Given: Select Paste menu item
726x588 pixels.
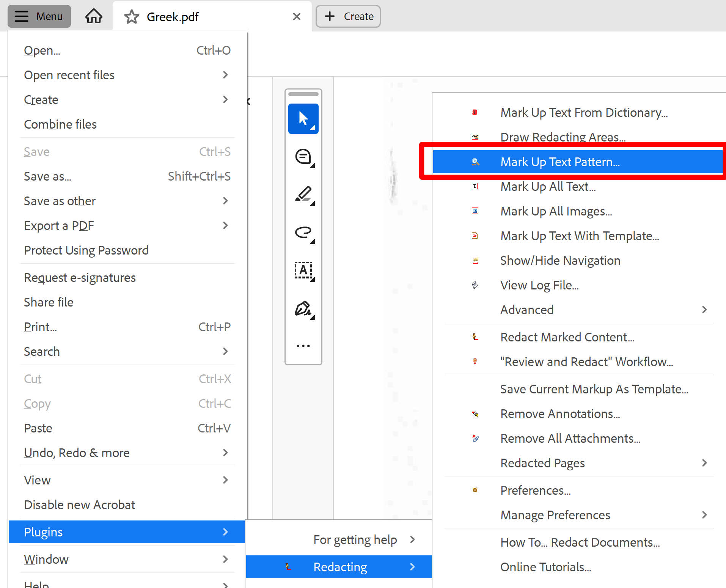Looking at the screenshot, I should click(127, 428).
